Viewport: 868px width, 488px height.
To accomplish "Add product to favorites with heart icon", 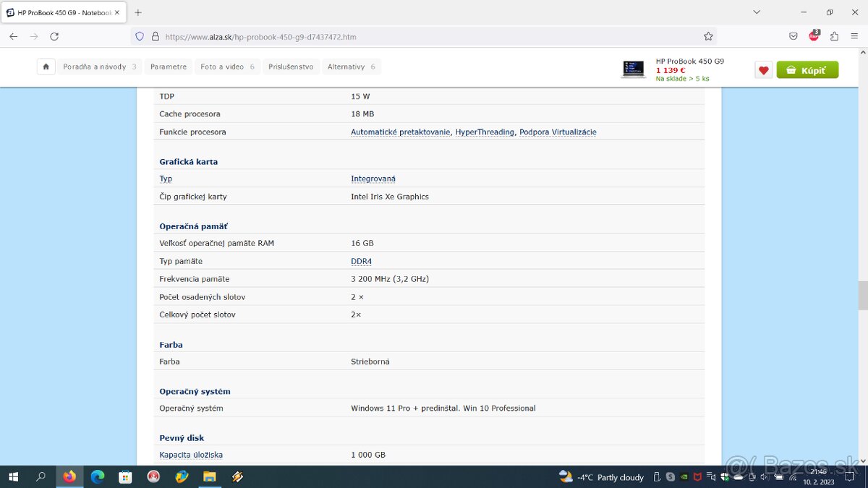I will tap(763, 69).
